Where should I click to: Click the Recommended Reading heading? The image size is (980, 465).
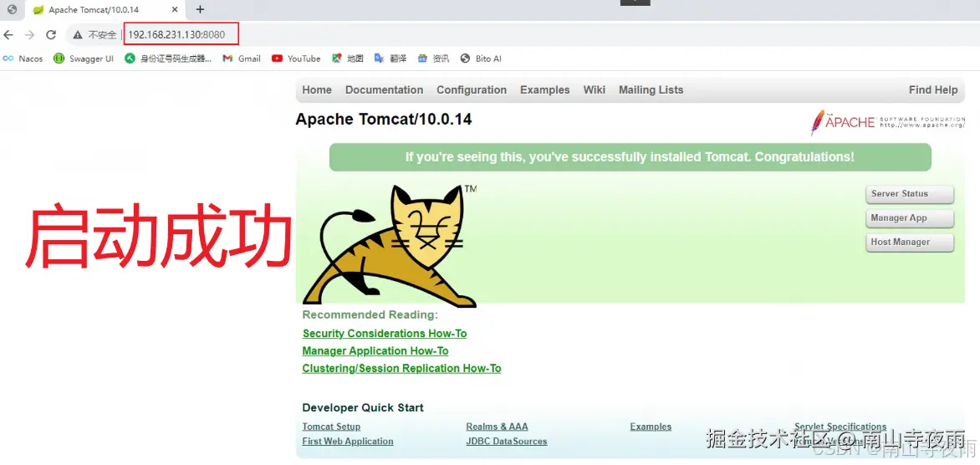(370, 315)
